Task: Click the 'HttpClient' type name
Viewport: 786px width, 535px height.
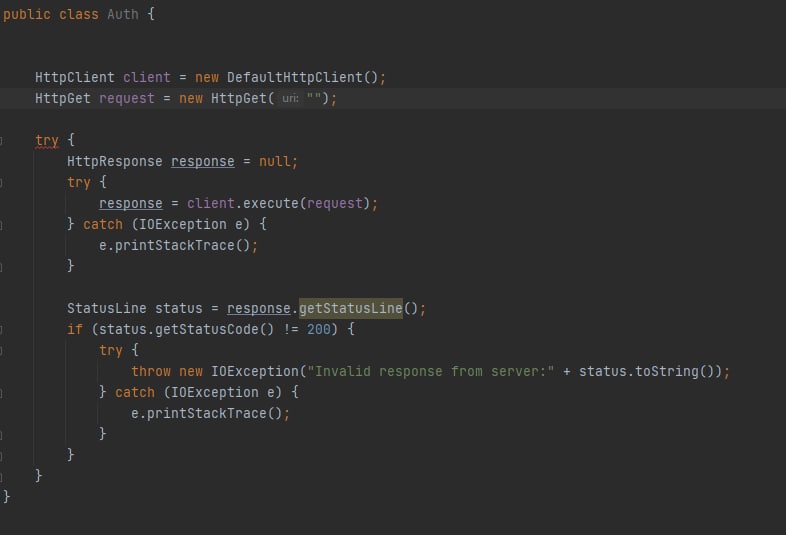Action: pyautogui.click(x=75, y=77)
